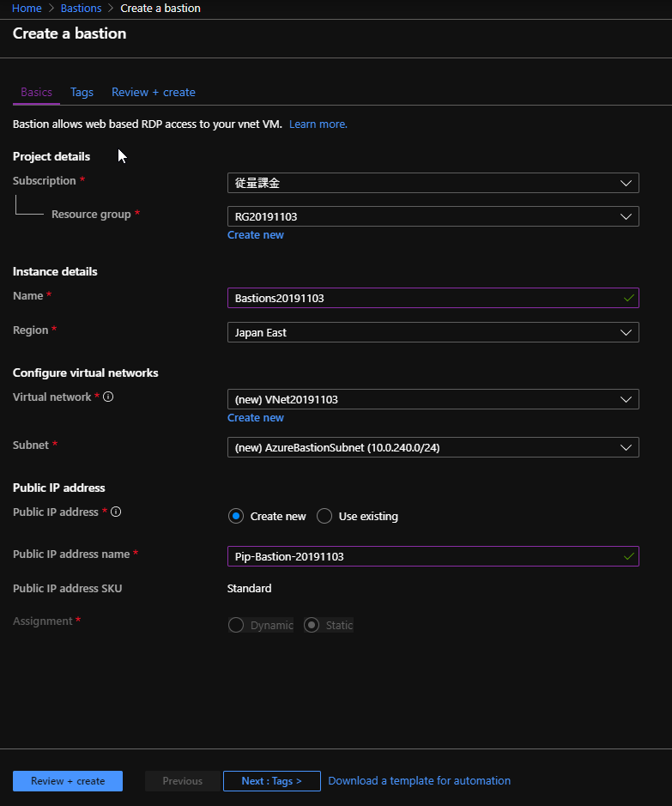672x806 pixels.
Task: Open the Virtual network dropdown
Action: (x=433, y=399)
